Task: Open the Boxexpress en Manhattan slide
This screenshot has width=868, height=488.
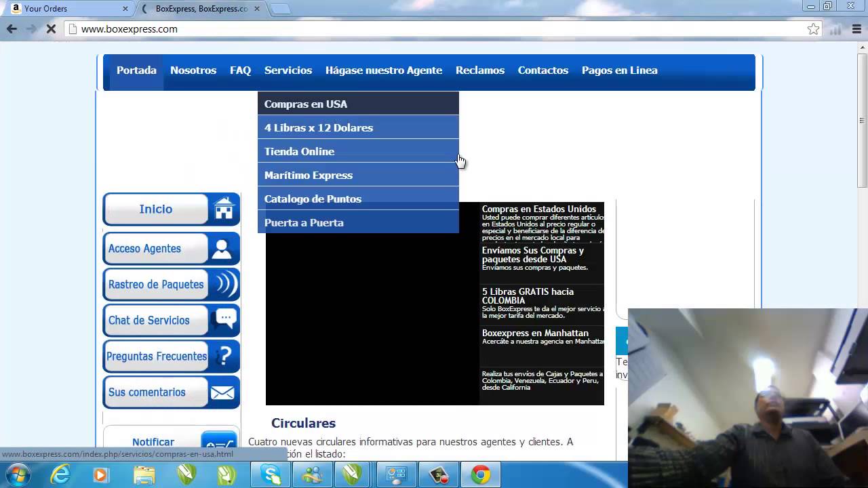Action: (542, 346)
